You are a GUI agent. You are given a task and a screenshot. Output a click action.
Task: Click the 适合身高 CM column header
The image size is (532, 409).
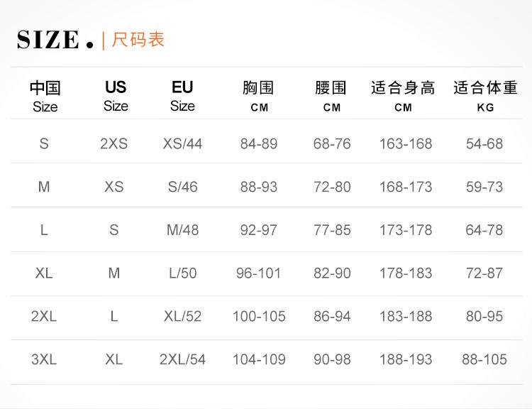(403, 96)
